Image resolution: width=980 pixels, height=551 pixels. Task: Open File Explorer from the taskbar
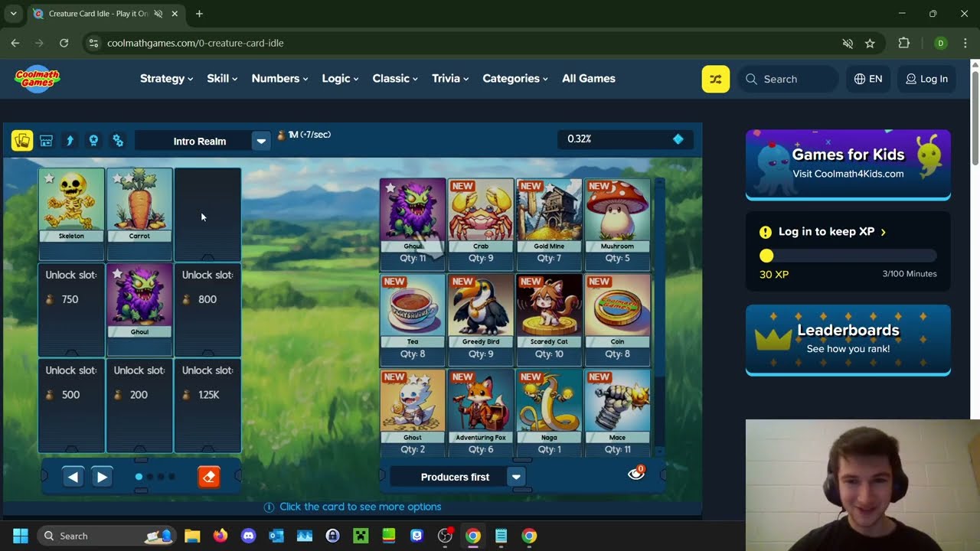(x=192, y=536)
